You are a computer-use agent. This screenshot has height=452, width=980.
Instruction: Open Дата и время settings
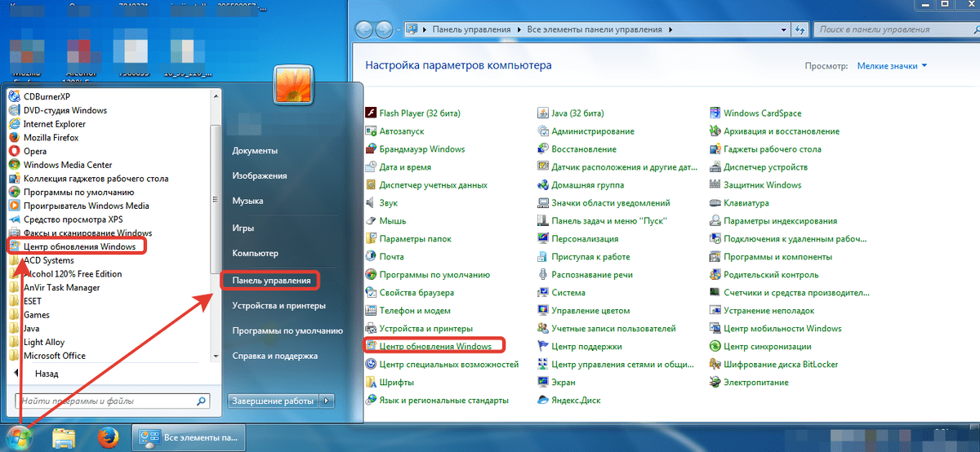coord(398,167)
